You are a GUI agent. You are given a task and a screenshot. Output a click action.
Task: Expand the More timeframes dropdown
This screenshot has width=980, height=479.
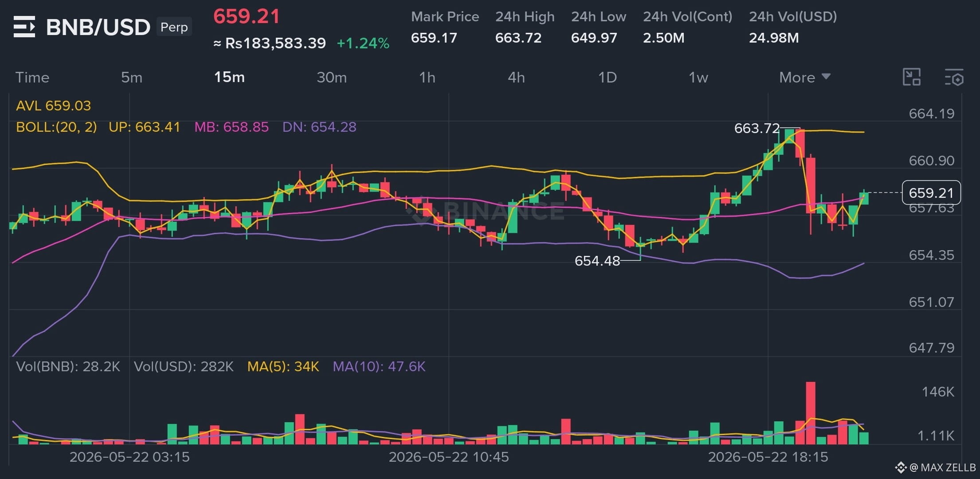pyautogui.click(x=805, y=77)
